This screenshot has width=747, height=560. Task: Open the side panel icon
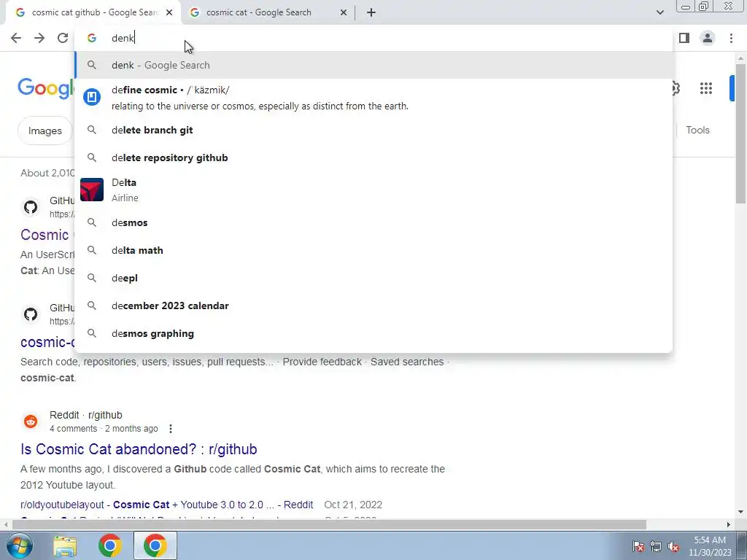(684, 38)
